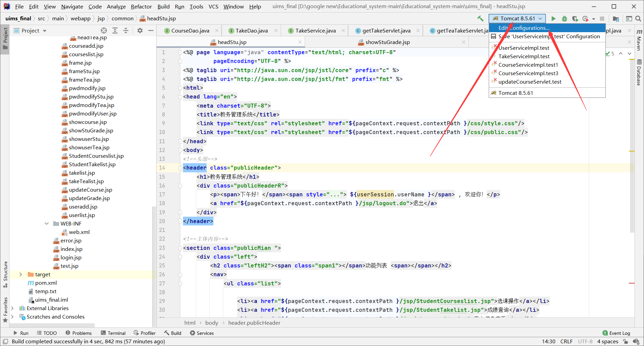
Task: Open the Services tool window
Action: click(x=202, y=333)
